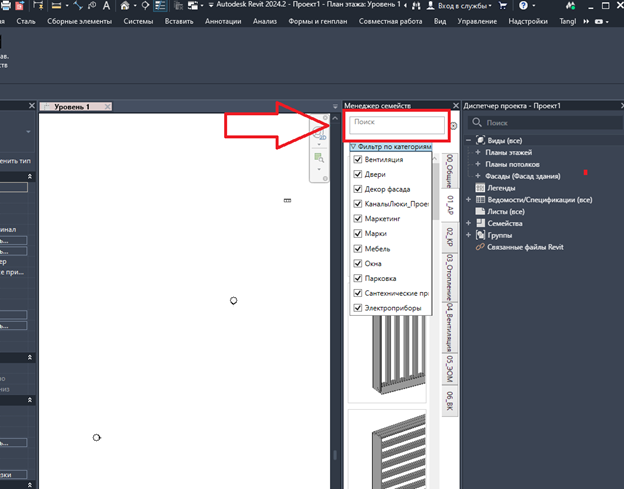Toggle the Маркетинг checkbox
The width and height of the screenshot is (624, 489).
[358, 218]
